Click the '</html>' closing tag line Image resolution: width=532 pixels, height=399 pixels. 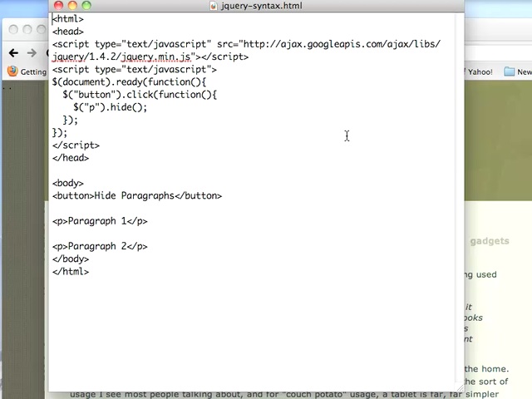click(71, 272)
